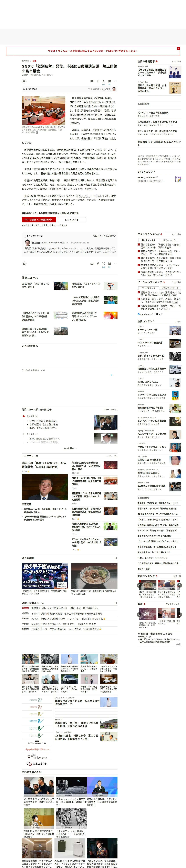Screen dimensions: 186x868
Task: Click もっと見る beside ソーシャルランキング
Action: [176, 282]
